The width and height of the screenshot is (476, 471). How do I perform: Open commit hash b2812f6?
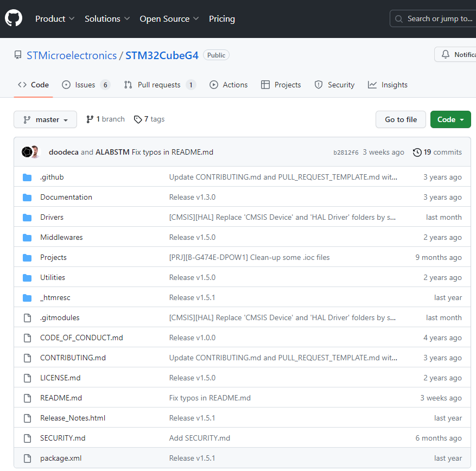tap(346, 152)
